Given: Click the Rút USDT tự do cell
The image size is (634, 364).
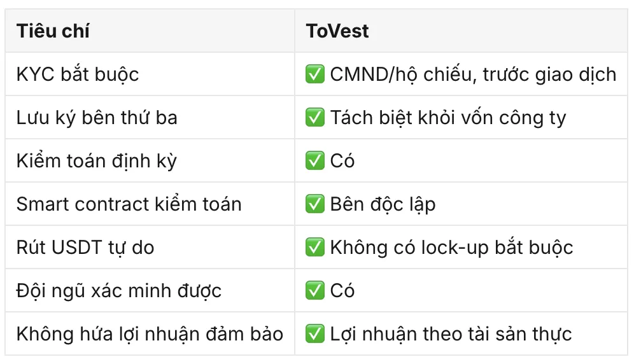Looking at the screenshot, I should click(150, 247).
